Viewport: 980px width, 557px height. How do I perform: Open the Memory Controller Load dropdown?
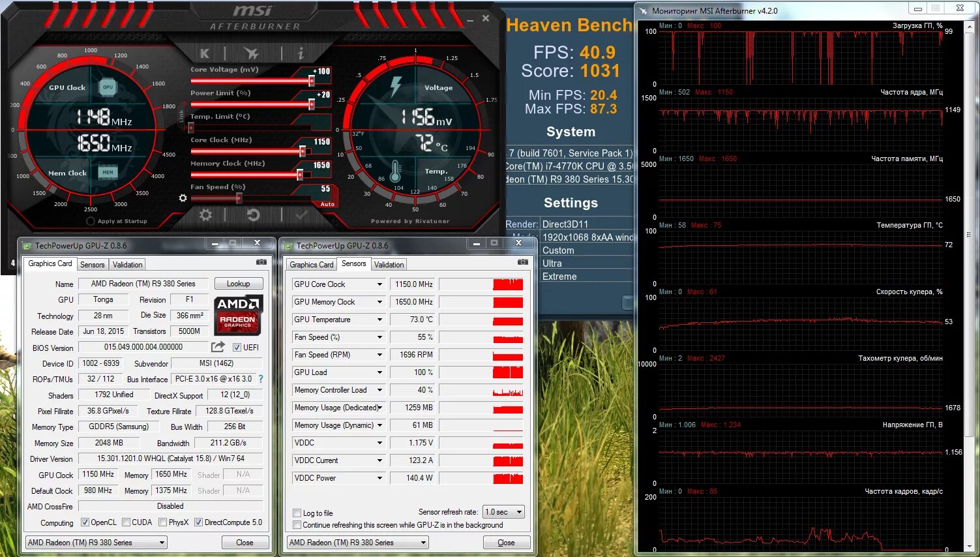(x=379, y=390)
